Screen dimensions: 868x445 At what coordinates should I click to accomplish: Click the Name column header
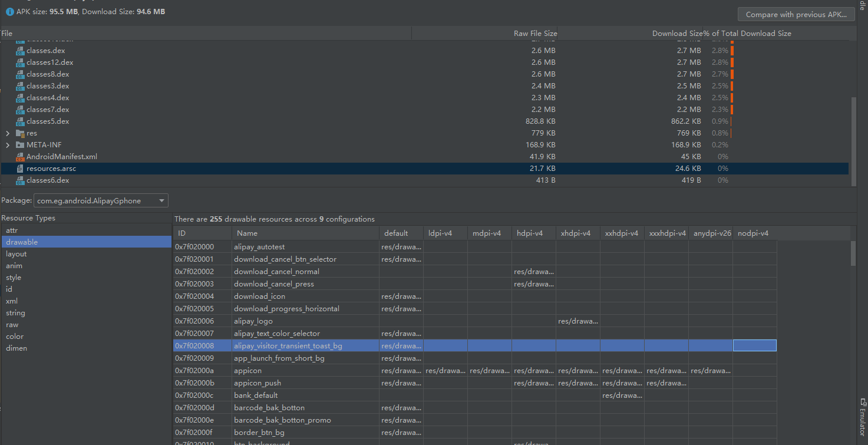pos(305,233)
